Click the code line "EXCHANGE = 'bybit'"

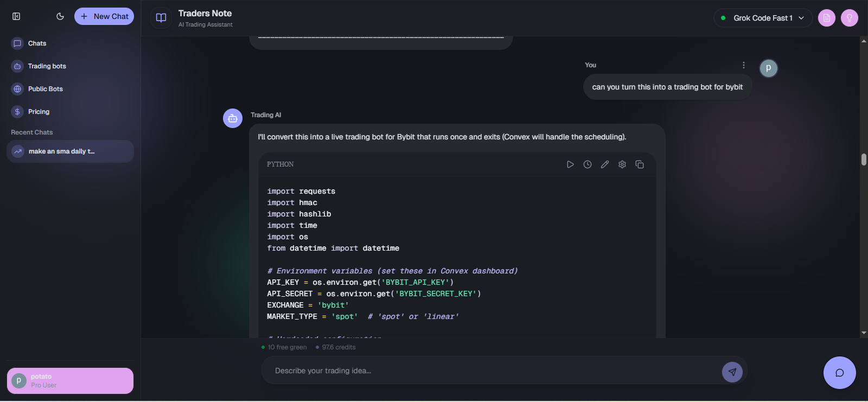coord(308,305)
